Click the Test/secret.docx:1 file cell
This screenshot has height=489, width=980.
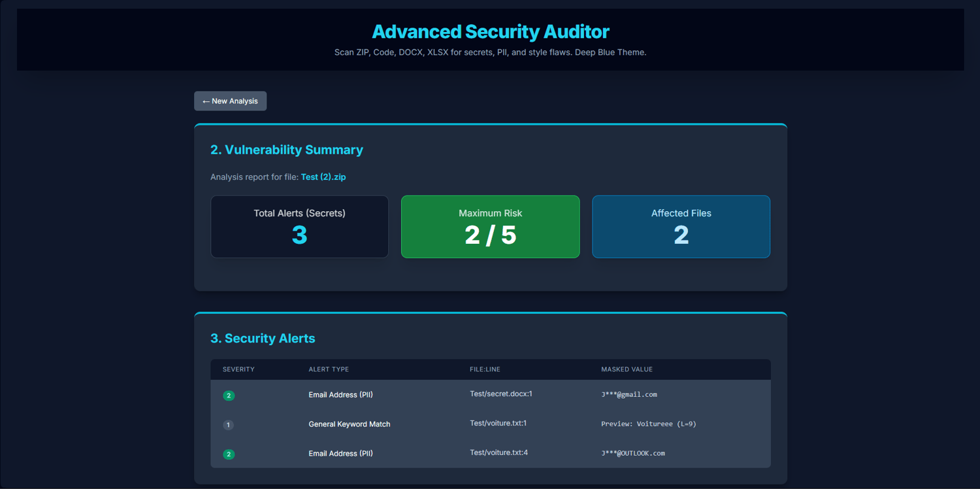[501, 394]
